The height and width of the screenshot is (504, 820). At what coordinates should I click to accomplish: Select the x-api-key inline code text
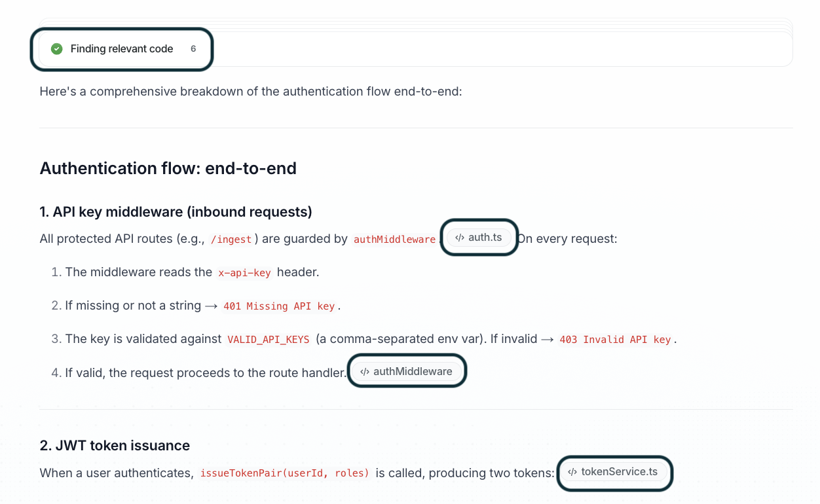coord(244,273)
